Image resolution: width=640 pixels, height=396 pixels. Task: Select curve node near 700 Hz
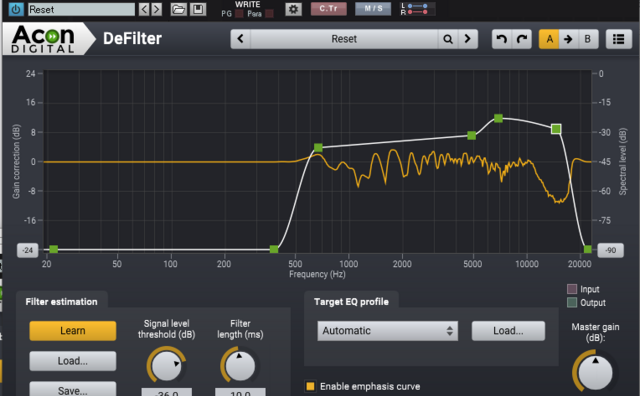pos(318,147)
